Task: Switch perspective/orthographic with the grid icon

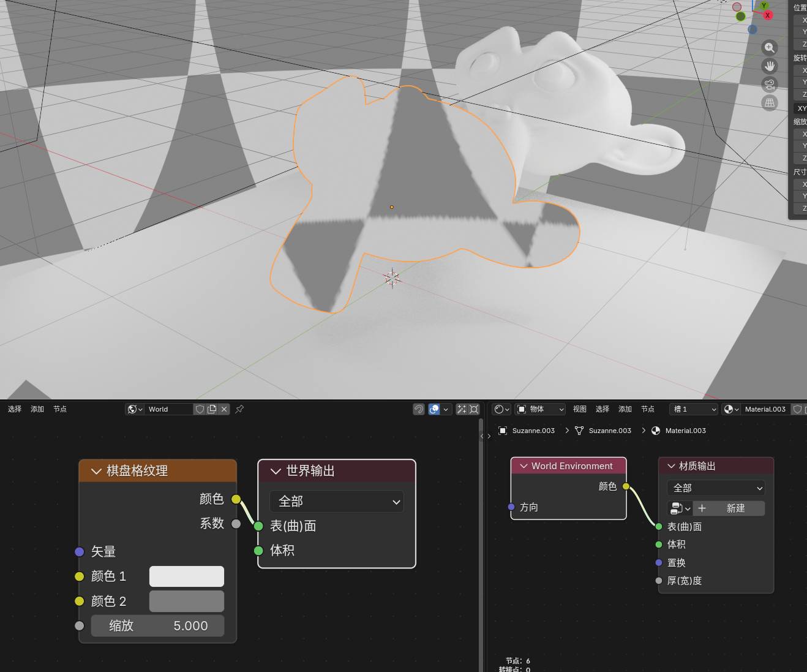Action: pyautogui.click(x=770, y=103)
